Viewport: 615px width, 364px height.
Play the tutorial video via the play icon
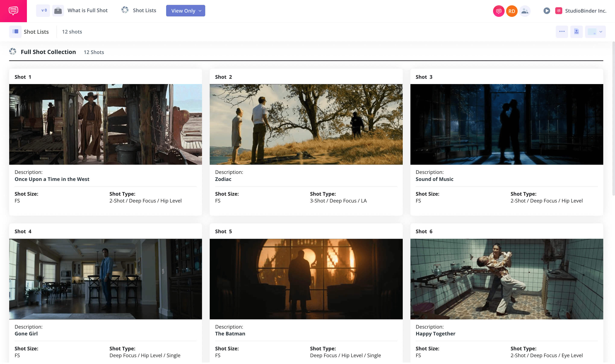547,11
